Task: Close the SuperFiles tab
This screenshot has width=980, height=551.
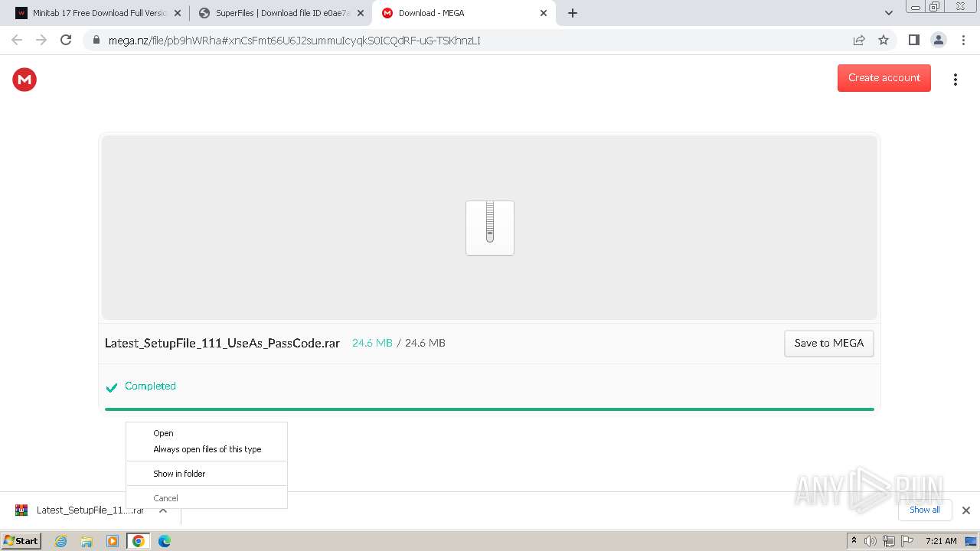Action: (x=361, y=13)
